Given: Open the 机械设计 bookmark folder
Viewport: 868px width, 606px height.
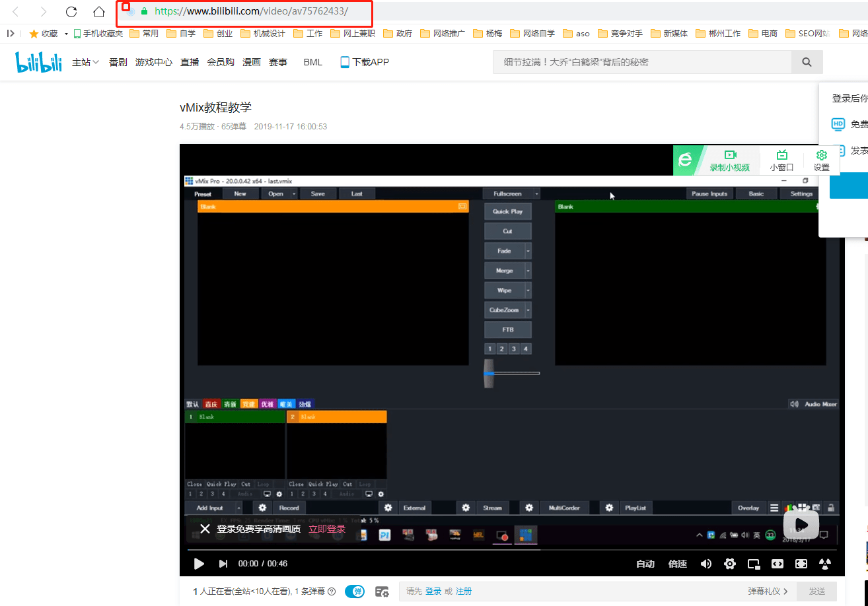Looking at the screenshot, I should (263, 33).
